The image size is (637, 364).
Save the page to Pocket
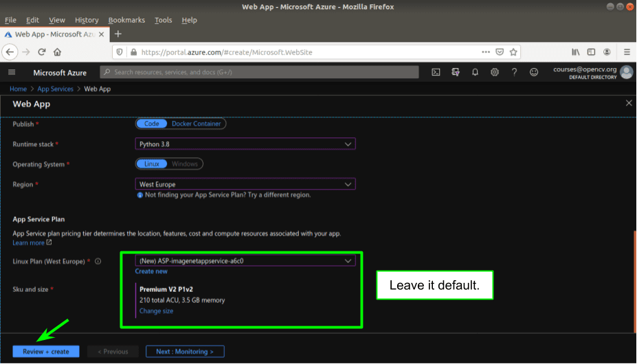(500, 52)
